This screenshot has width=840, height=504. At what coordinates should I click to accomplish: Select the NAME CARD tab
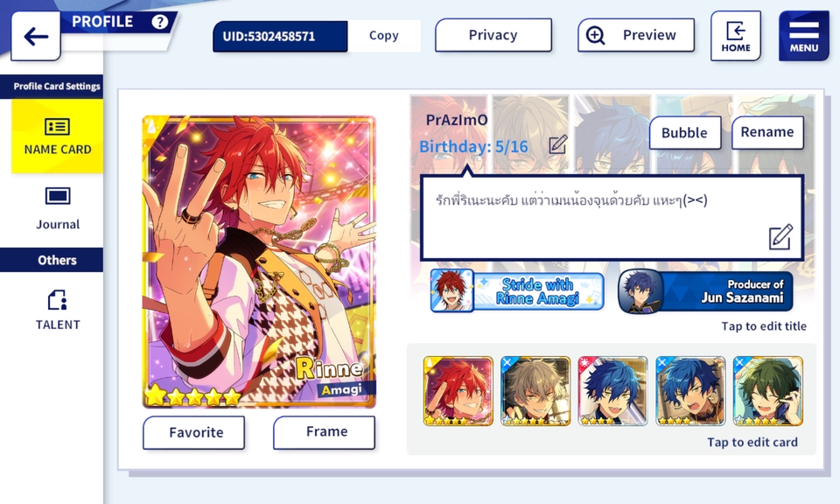[58, 136]
